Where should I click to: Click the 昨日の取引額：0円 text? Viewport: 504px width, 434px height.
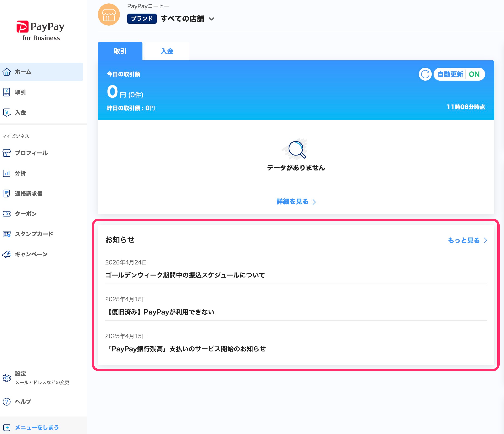click(x=131, y=108)
